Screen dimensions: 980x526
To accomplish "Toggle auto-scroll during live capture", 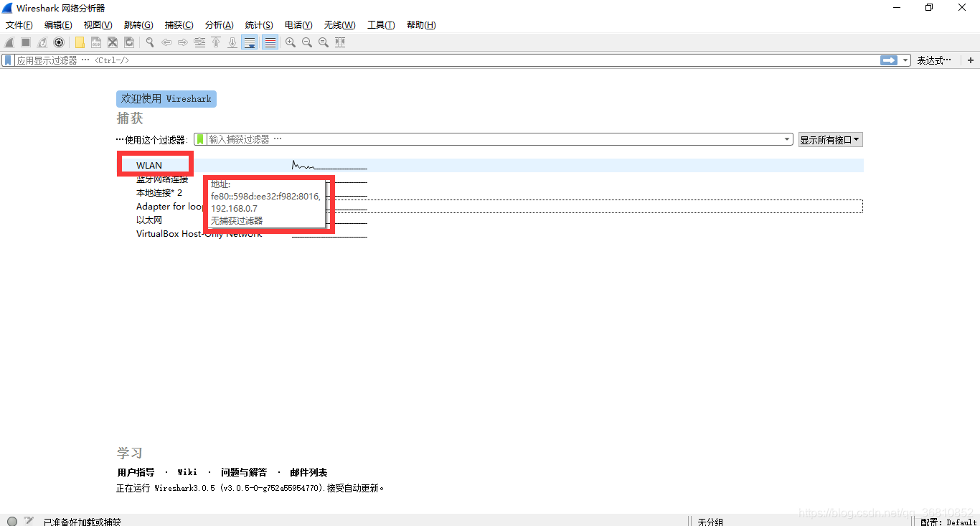I will (250, 42).
